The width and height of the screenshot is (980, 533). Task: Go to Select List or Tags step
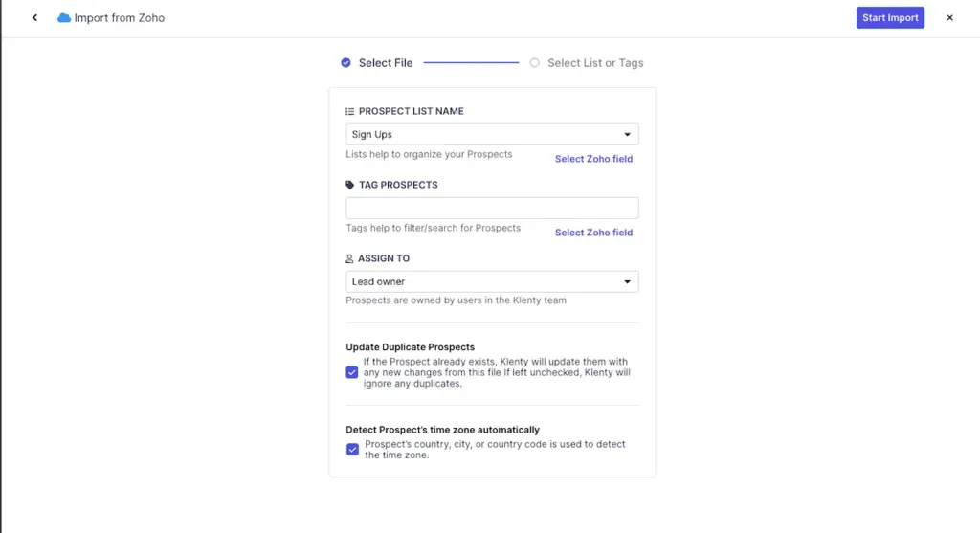(x=595, y=63)
